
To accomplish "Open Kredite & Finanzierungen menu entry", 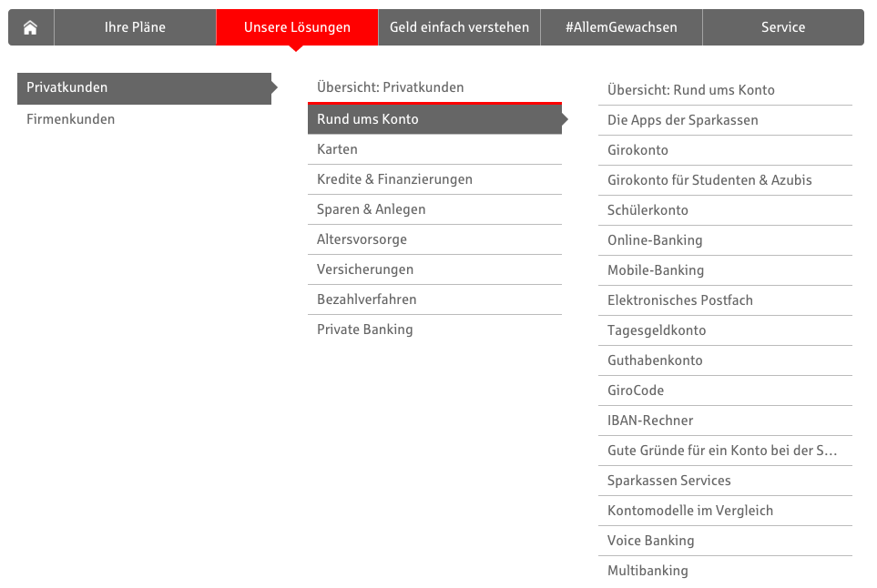I will click(434, 179).
